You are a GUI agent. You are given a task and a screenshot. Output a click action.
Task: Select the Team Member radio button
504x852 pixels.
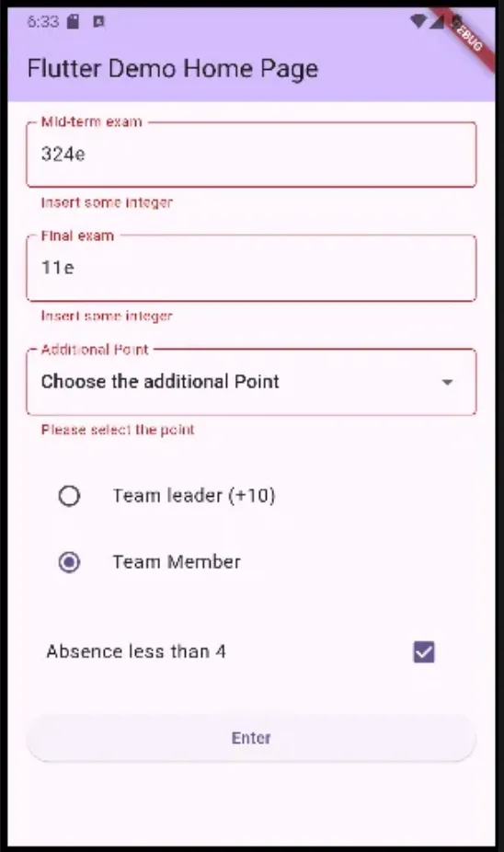pyautogui.click(x=69, y=562)
